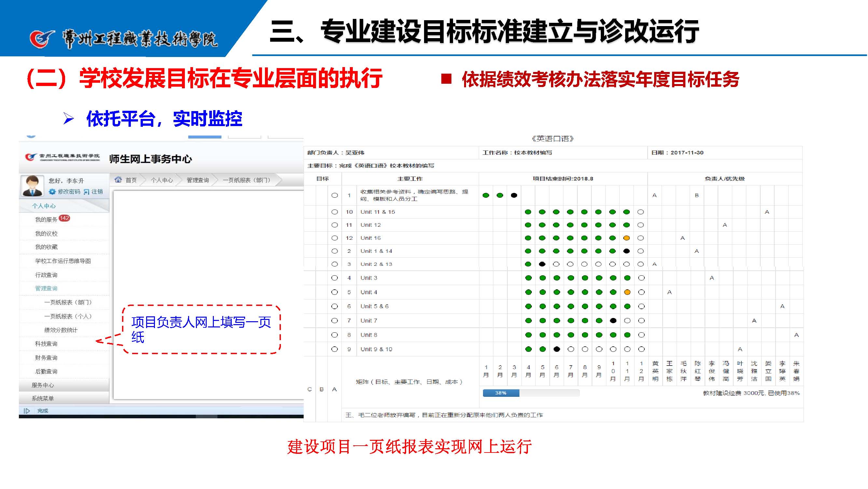
Task: Select the radio circle for the Unit 7 row
Action: (x=335, y=321)
